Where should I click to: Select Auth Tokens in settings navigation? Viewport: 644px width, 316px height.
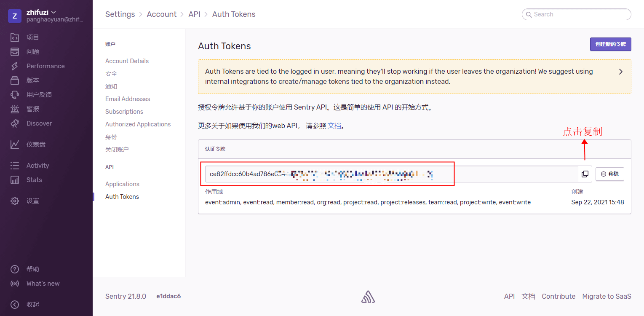click(122, 197)
